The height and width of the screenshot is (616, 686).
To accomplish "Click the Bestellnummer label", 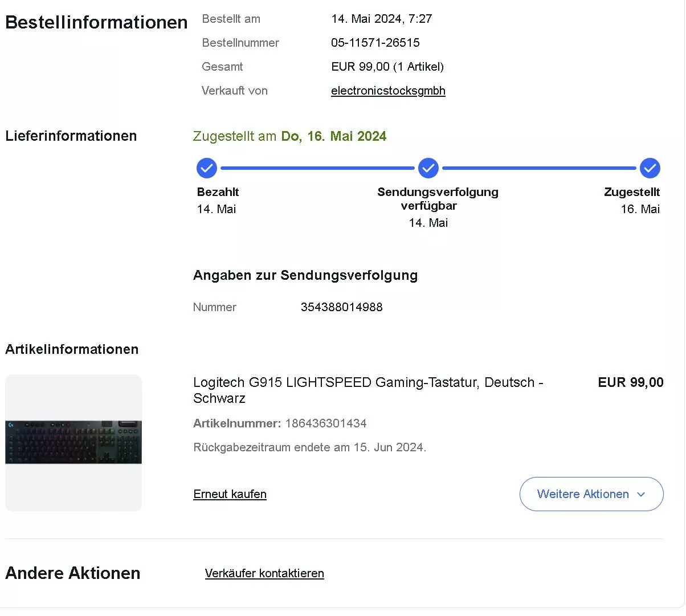I will (x=240, y=43).
